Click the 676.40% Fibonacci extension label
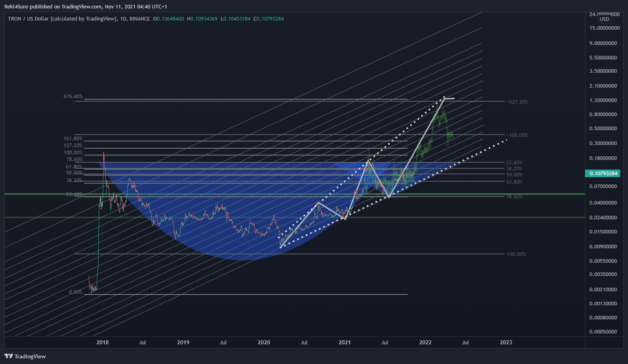Viewport: 628px width, 364px height. coord(73,96)
